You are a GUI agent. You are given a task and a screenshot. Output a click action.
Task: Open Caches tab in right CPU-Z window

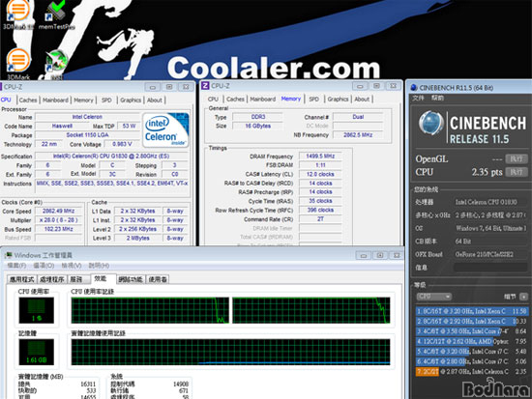pos(235,99)
